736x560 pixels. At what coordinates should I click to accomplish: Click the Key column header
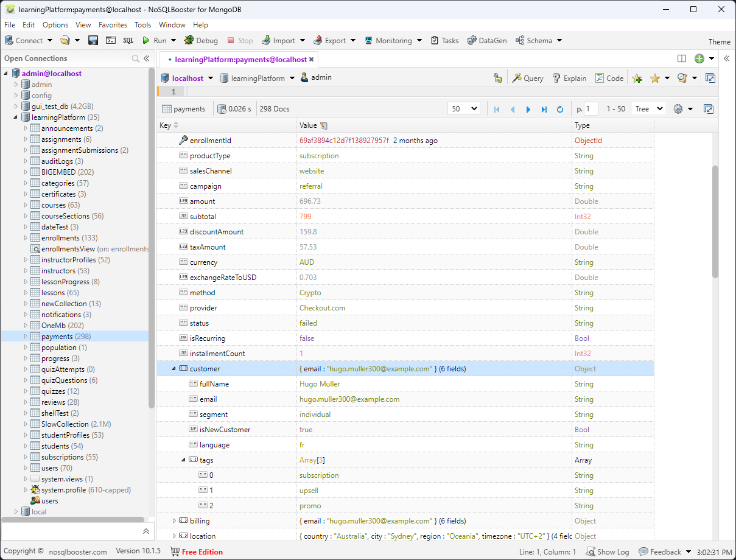click(226, 125)
